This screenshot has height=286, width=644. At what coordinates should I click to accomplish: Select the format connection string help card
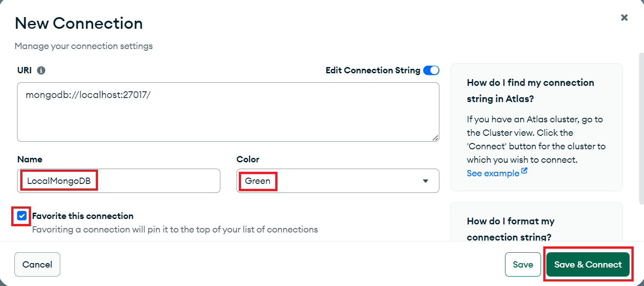click(x=537, y=222)
